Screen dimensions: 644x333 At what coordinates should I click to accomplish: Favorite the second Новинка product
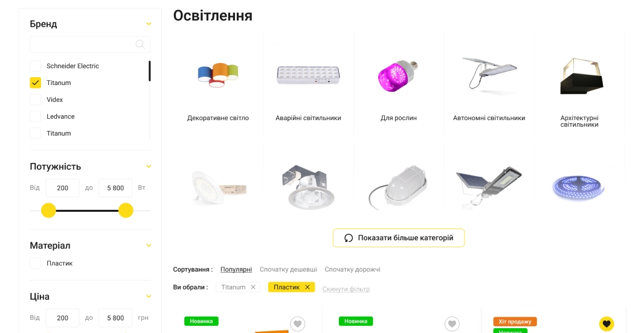[x=452, y=323]
